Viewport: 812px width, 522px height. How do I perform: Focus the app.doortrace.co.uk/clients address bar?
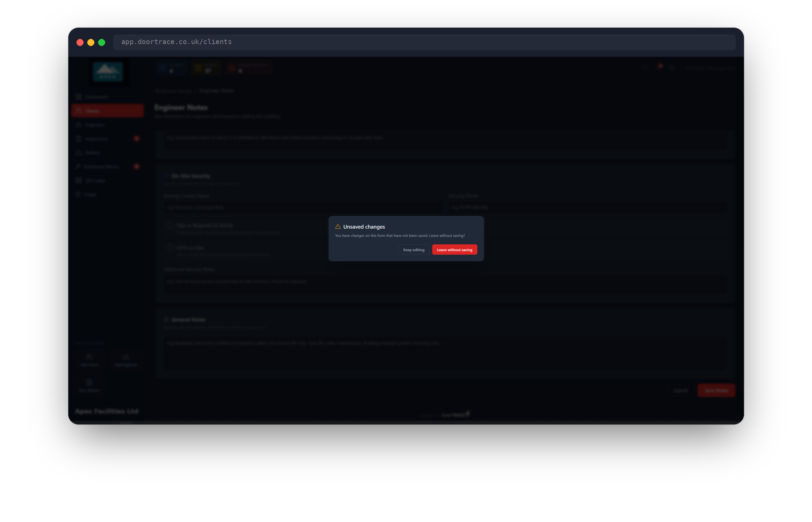[x=424, y=42]
